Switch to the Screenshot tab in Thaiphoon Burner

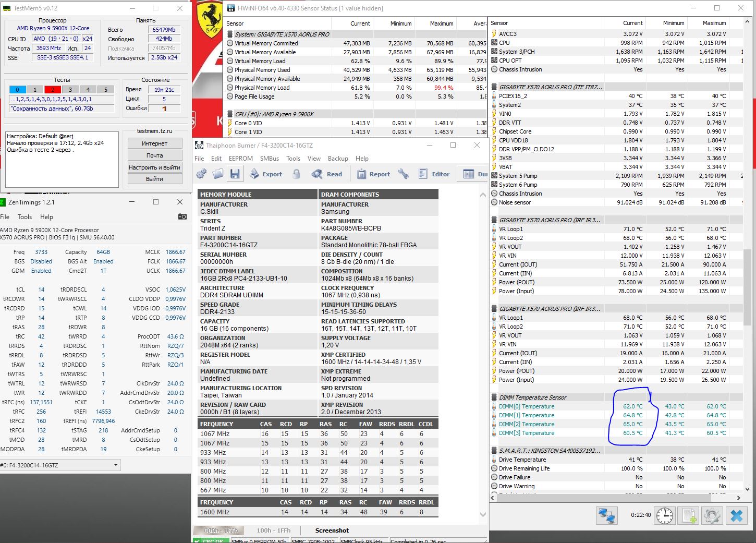tap(332, 530)
